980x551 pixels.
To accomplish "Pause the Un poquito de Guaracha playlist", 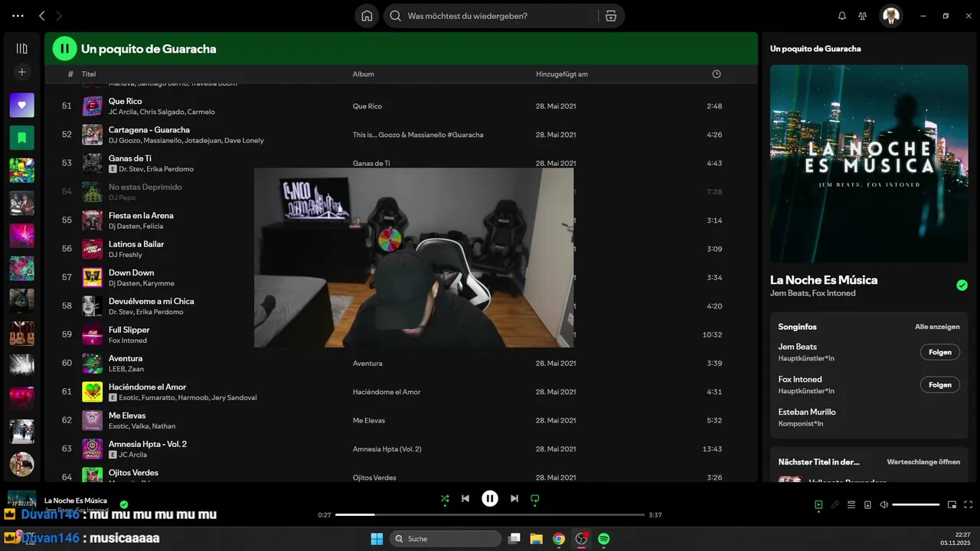I will click(65, 48).
